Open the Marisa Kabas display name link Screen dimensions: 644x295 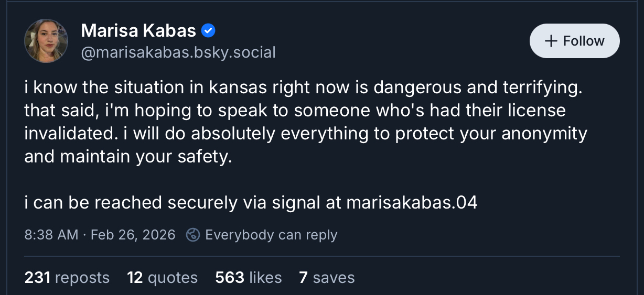coord(138,31)
